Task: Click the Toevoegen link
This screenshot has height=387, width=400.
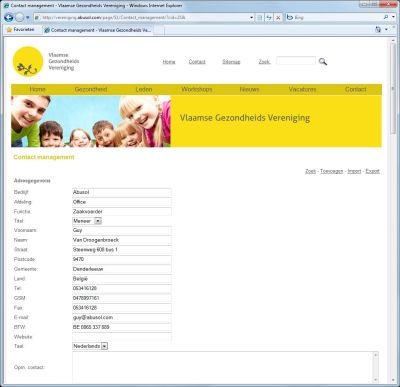Action: (332, 171)
